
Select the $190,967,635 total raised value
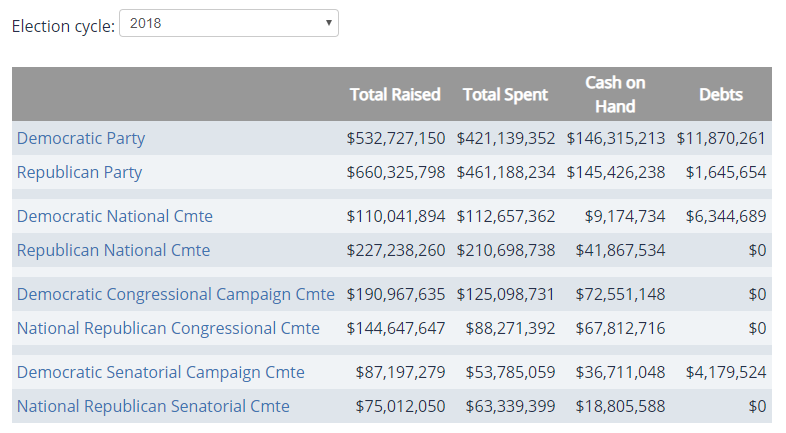click(396, 295)
